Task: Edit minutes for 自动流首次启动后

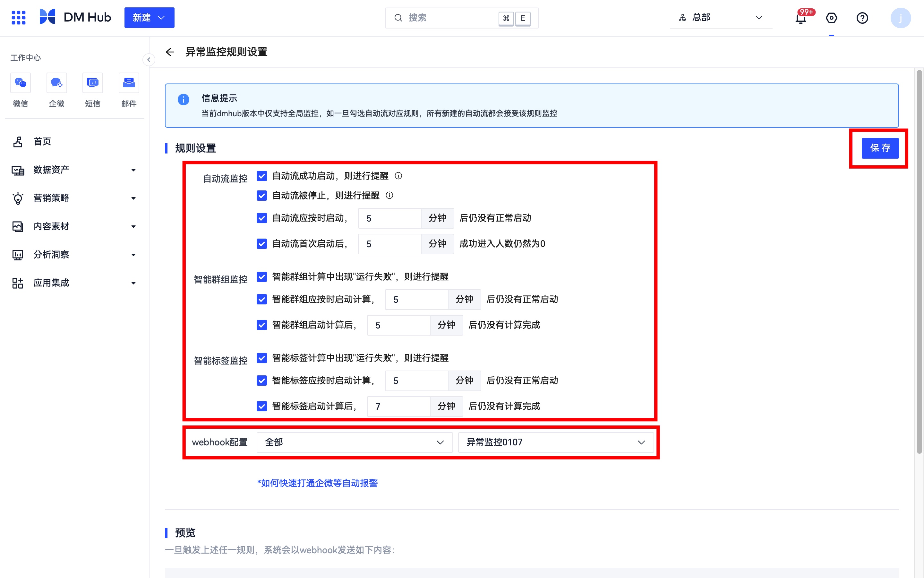Action: pos(389,244)
